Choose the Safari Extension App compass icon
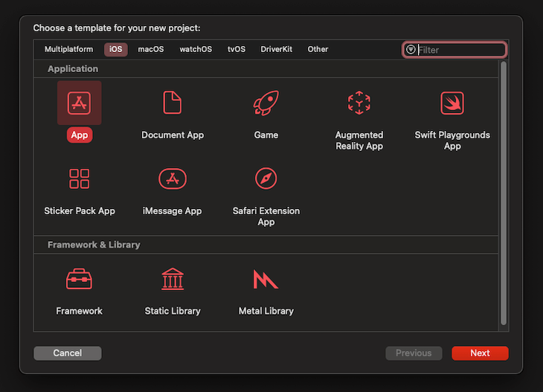 [266, 179]
